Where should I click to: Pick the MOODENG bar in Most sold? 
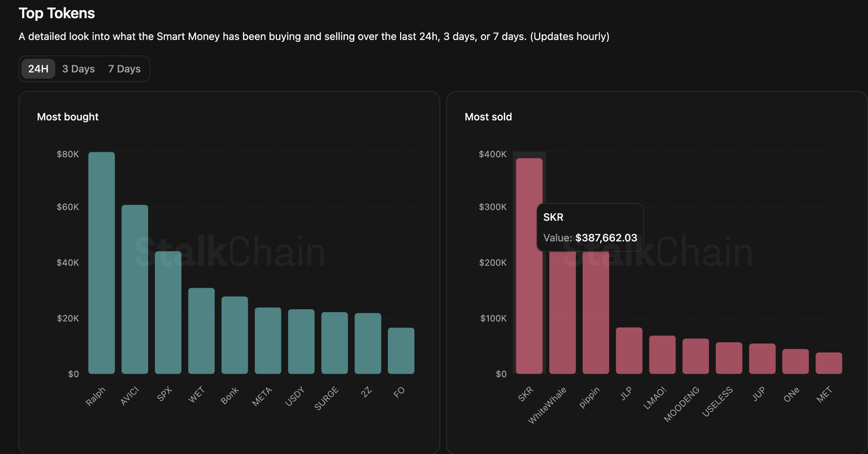coord(696,357)
